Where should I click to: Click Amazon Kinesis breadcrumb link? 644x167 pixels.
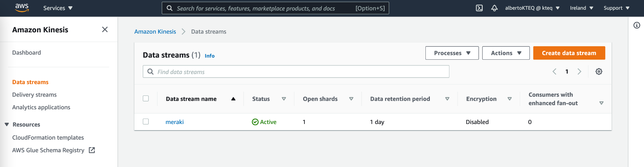point(155,32)
